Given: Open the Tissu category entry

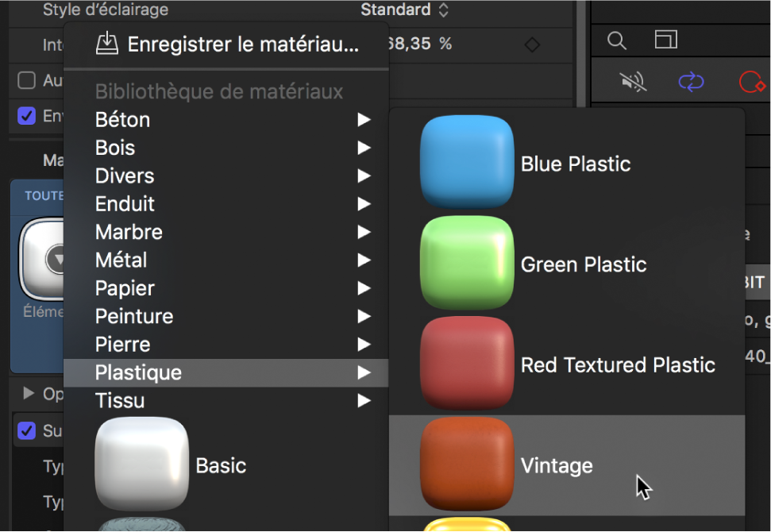Looking at the screenshot, I should [119, 401].
